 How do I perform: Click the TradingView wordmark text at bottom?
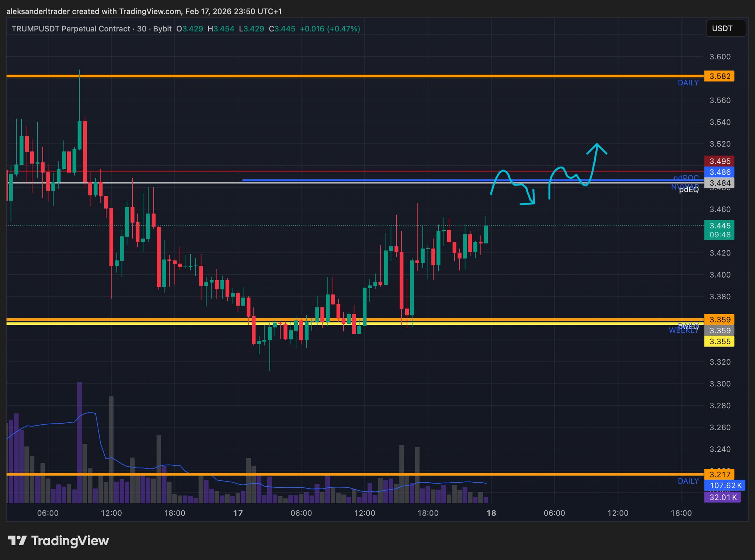pyautogui.click(x=70, y=540)
